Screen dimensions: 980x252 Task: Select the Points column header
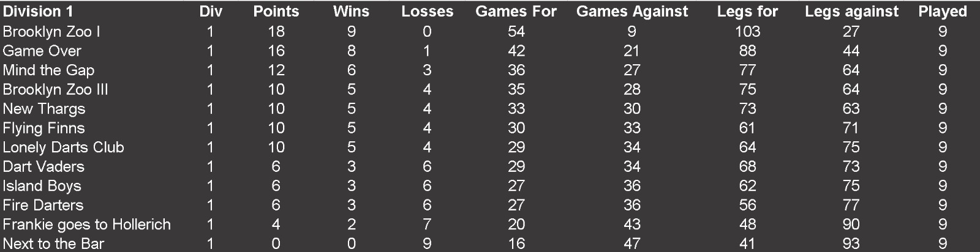[276, 12]
